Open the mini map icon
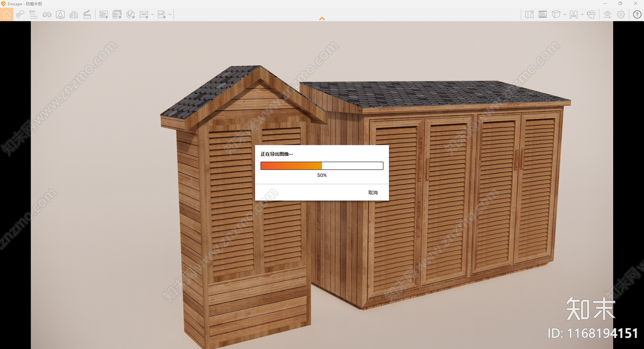 (x=529, y=15)
